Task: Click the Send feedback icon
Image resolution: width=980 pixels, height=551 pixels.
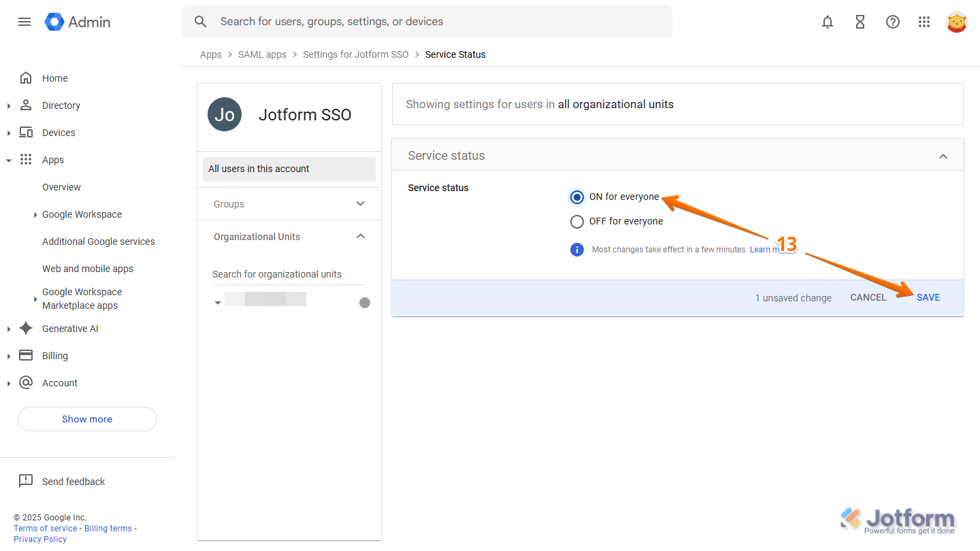Action: tap(26, 481)
